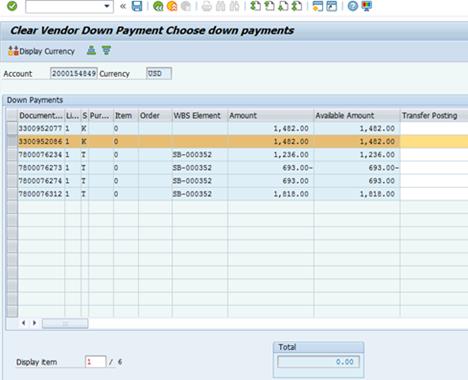Screen dimensions: 468x380
Task: Click the Save diskette icon
Action: coord(137,6)
